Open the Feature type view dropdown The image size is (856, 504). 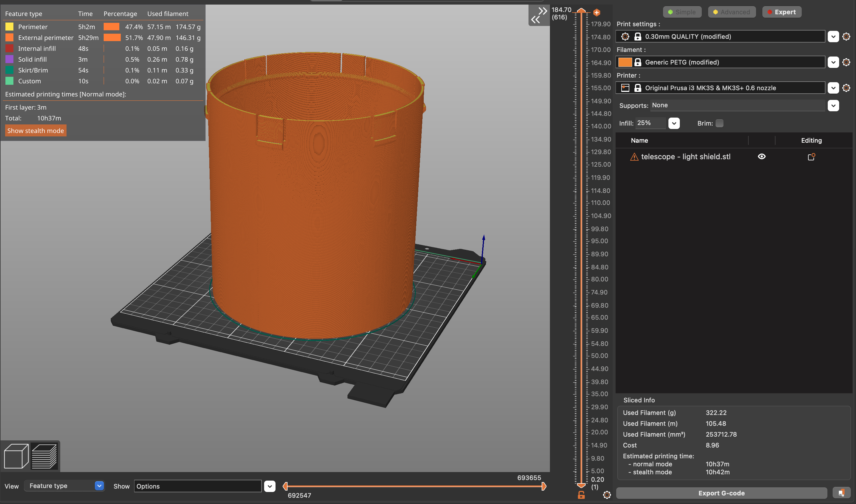point(64,486)
